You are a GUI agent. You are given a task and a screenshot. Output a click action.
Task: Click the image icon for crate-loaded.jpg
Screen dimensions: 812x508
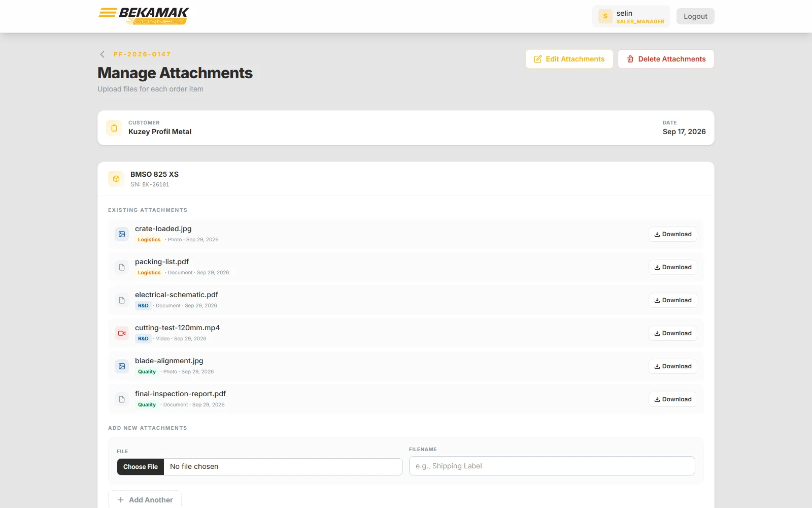(122, 234)
